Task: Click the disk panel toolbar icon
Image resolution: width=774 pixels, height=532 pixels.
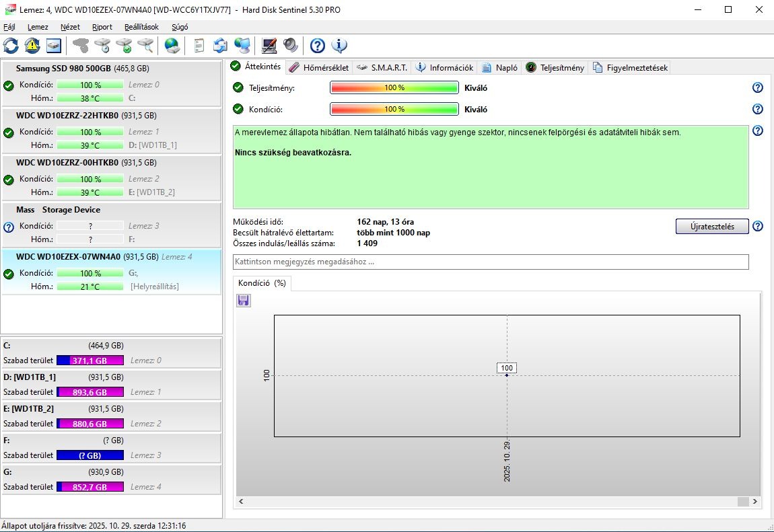Action: click(x=54, y=46)
